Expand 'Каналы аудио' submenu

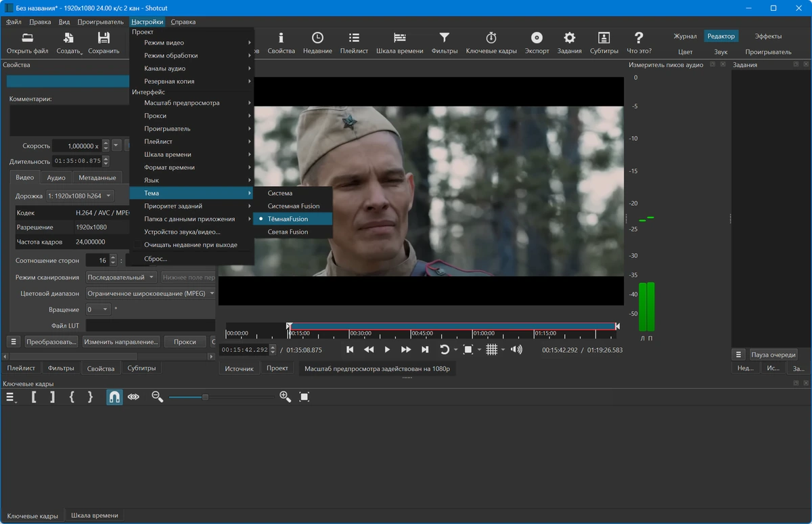191,68
